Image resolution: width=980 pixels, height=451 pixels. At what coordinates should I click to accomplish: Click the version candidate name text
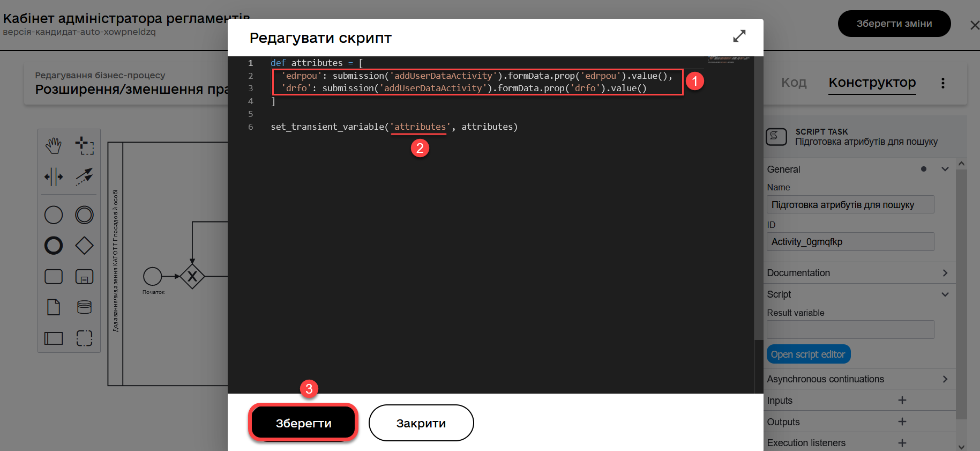tap(79, 32)
